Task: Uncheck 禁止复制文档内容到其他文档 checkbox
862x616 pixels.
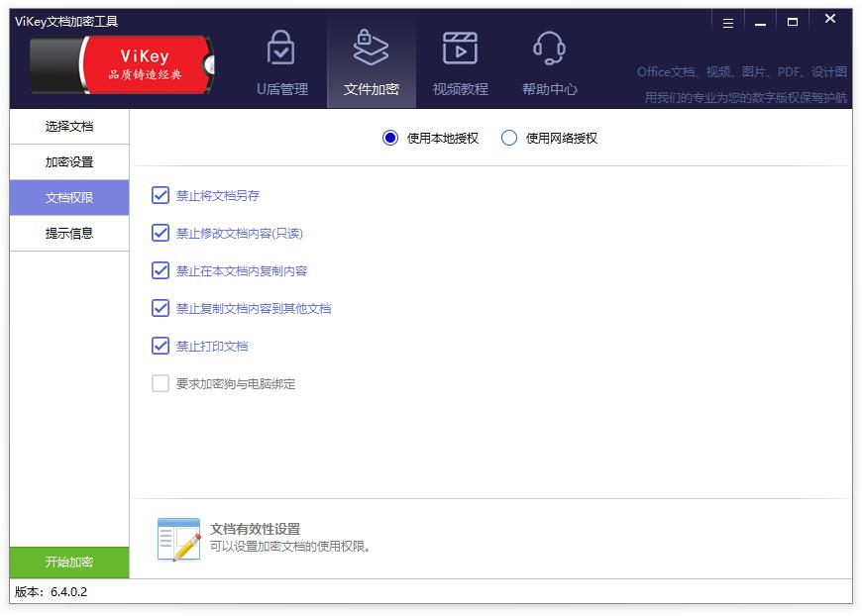Action: click(160, 308)
